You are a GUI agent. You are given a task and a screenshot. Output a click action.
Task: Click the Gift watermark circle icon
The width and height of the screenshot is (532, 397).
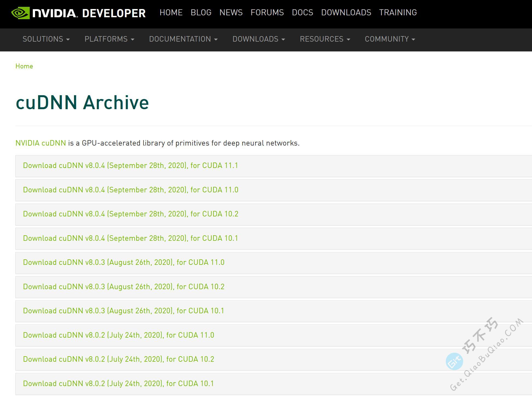454,361
